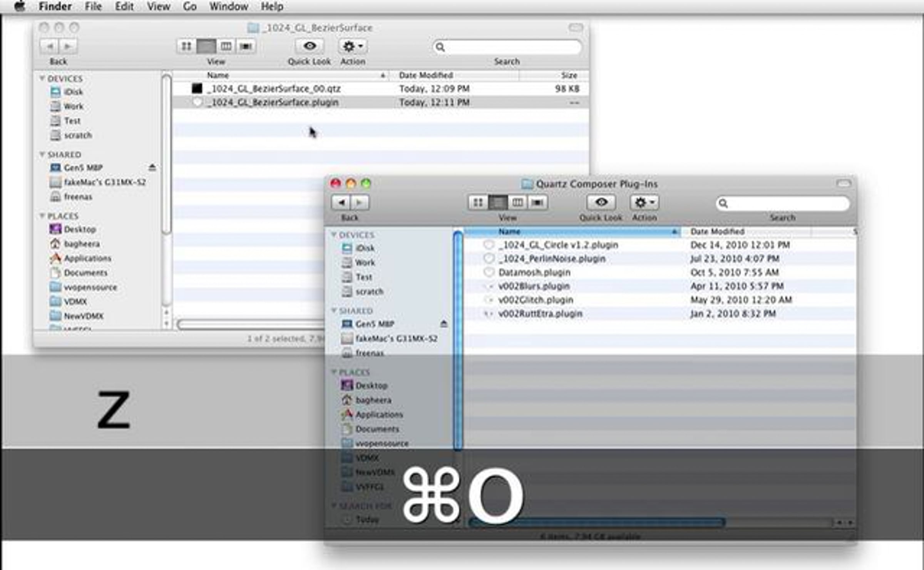Click Quick Look eye in Quartz Composer Plug-Ins window

[x=601, y=202]
